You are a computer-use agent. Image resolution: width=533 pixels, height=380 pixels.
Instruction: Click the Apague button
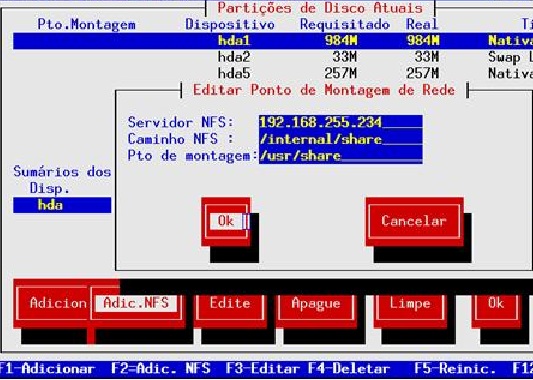(316, 303)
